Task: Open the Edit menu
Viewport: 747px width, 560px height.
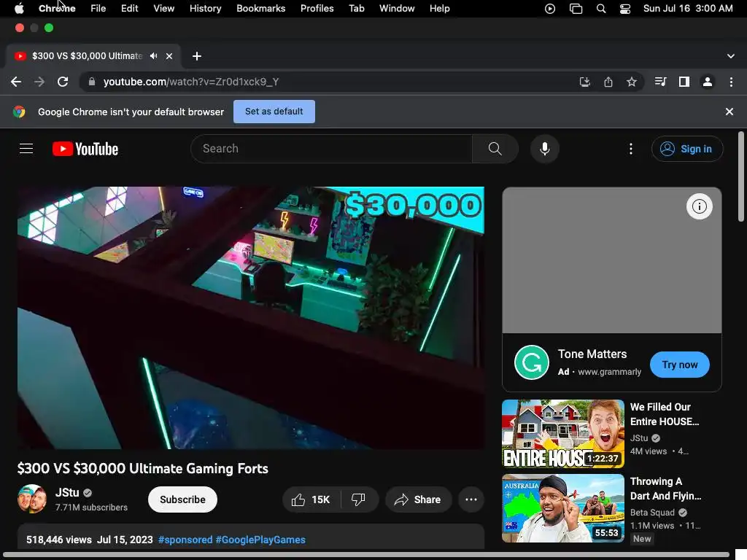Action: [x=129, y=9]
